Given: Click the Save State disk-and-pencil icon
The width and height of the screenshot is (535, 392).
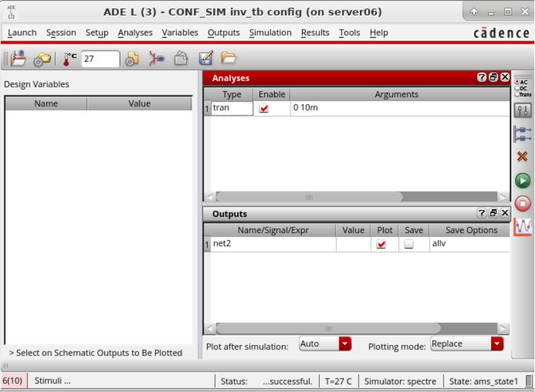Looking at the screenshot, I should pyautogui.click(x=206, y=59).
